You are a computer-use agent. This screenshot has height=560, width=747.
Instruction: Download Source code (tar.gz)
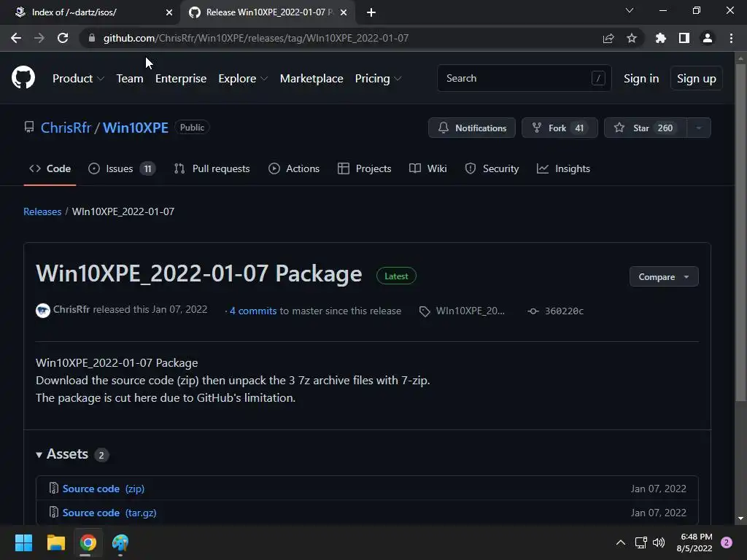coord(109,513)
